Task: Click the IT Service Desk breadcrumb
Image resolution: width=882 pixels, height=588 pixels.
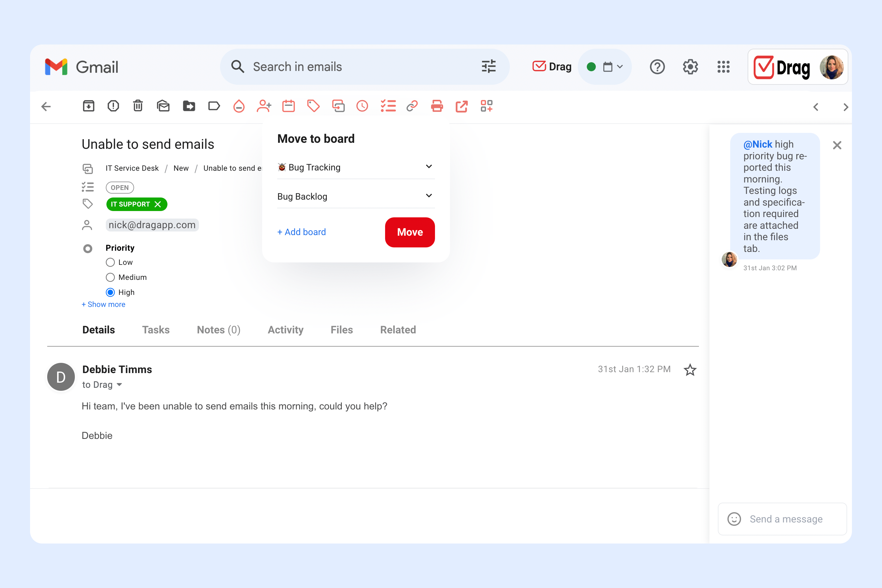Action: [x=132, y=168]
